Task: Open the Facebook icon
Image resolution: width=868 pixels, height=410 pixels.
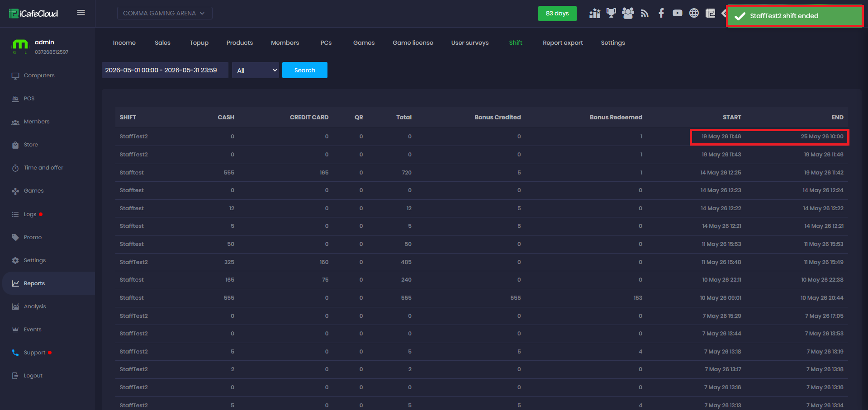Action: [661, 13]
